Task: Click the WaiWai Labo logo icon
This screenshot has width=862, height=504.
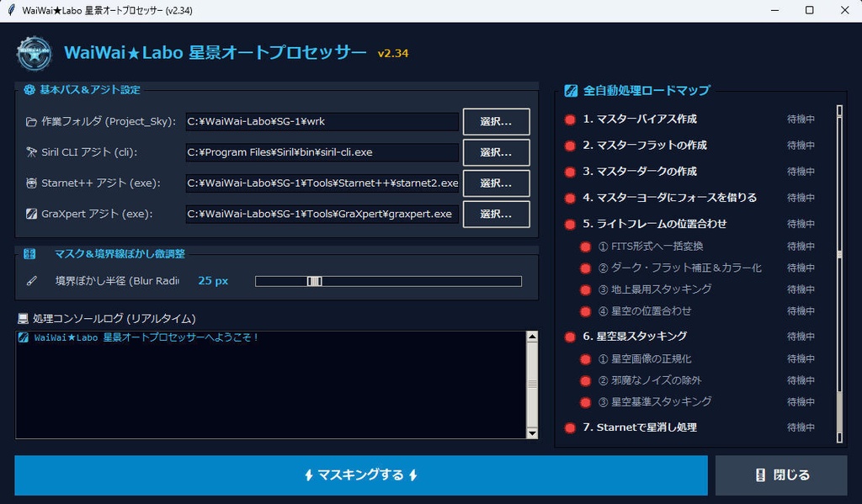Action: pyautogui.click(x=34, y=53)
